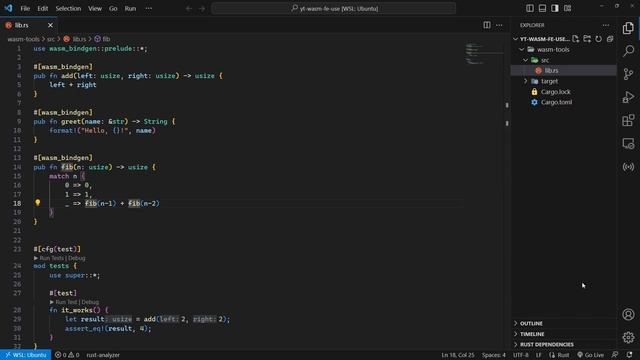
Task: Open the Extensions view
Action: [628, 120]
